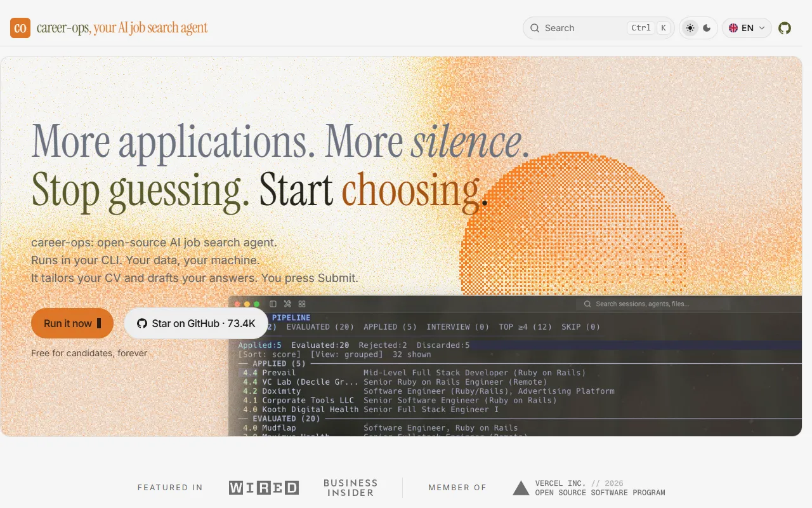Screen dimensions: 812x508
Task: Click the "Run it now" button
Action: 72,323
